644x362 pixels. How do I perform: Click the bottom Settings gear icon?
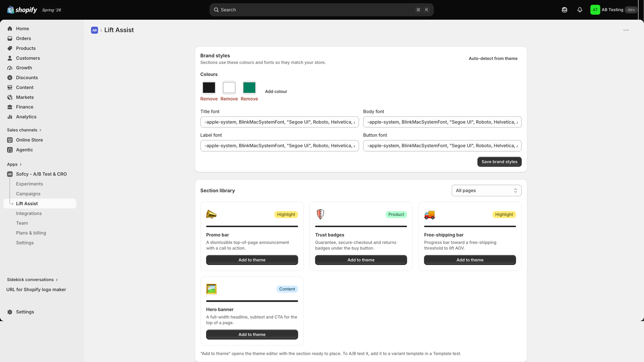tap(10, 312)
